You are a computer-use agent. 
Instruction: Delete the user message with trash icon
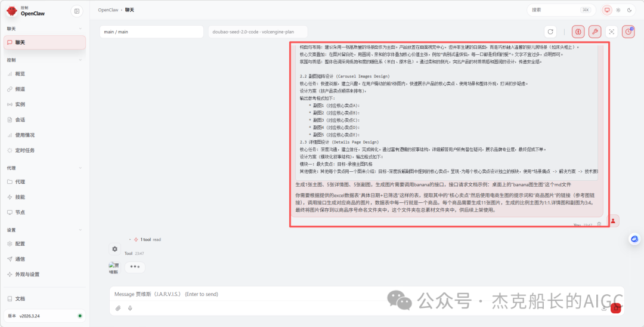[599, 225]
